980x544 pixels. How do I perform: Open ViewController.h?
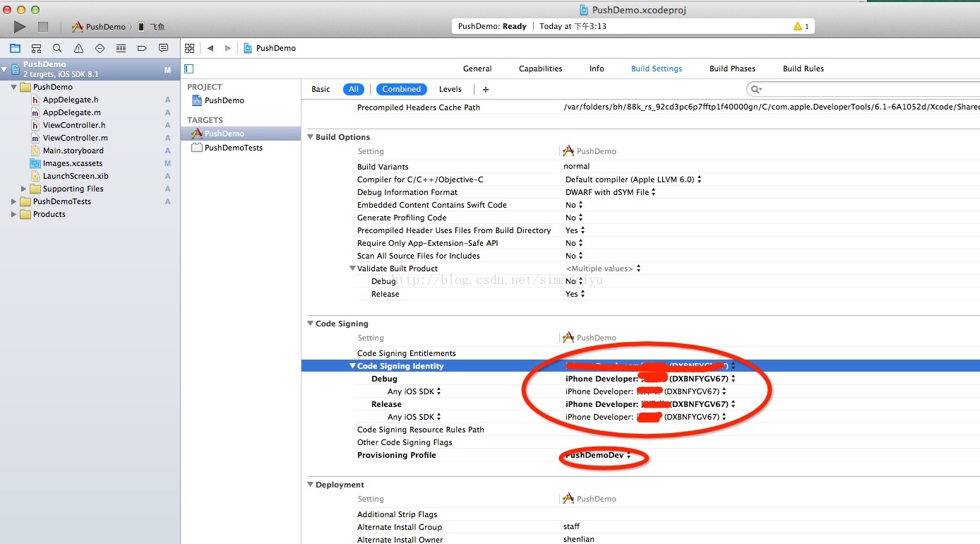point(74,125)
